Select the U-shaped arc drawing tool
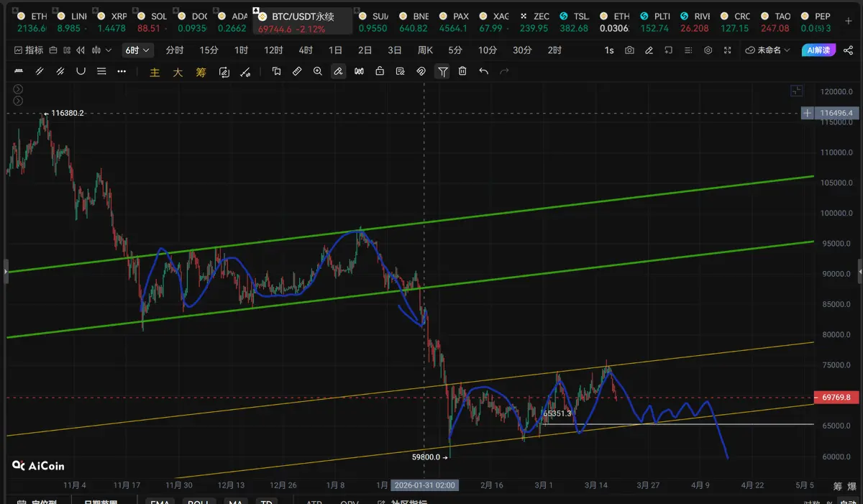The image size is (863, 504). point(81,71)
